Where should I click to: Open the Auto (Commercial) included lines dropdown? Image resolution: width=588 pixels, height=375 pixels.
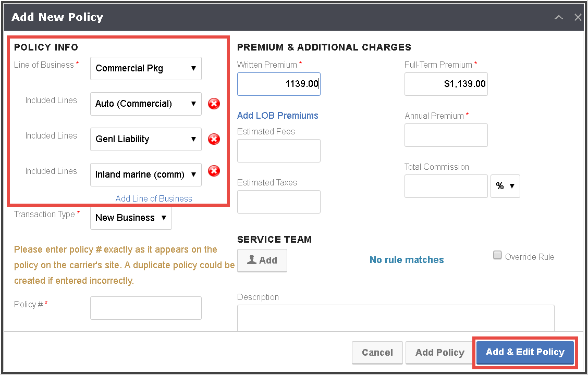coord(145,104)
